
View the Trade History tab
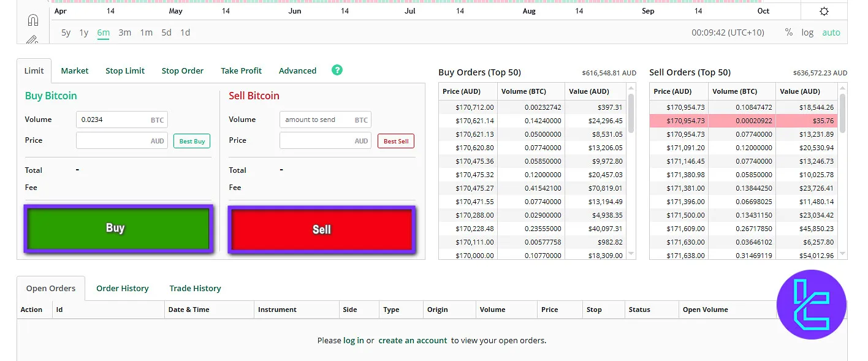point(195,288)
